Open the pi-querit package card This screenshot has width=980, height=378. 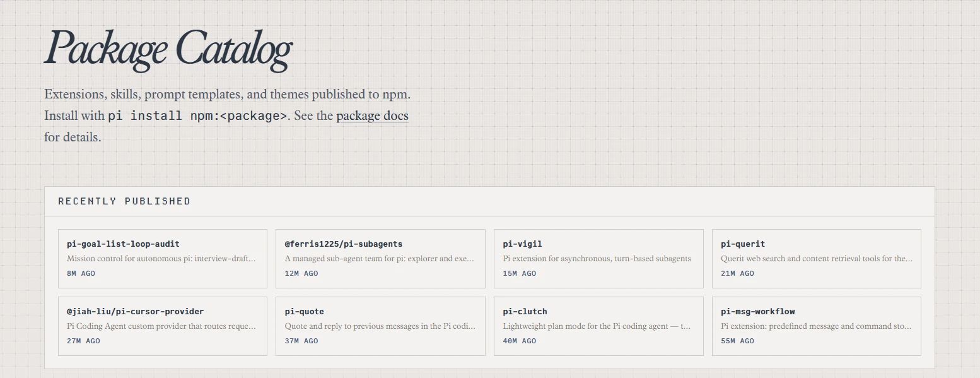817,259
